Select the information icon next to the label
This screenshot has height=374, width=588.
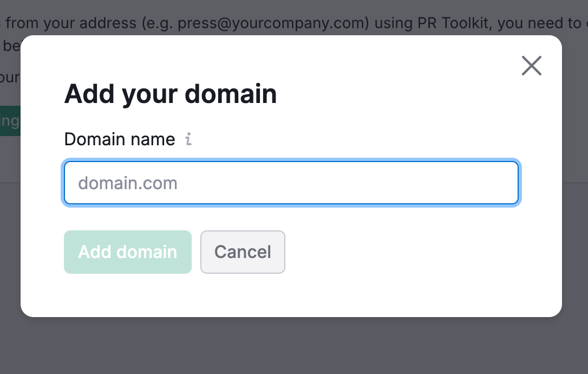(x=188, y=139)
